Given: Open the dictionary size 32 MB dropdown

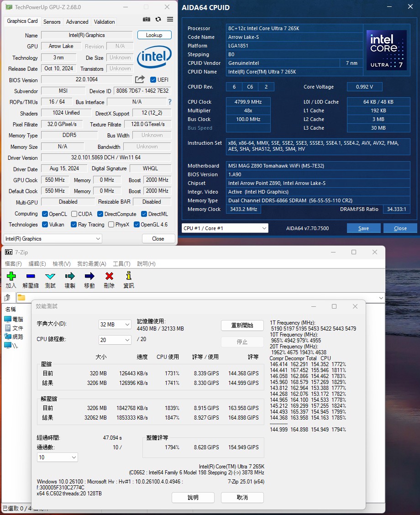Looking at the screenshot, I should coord(115,325).
